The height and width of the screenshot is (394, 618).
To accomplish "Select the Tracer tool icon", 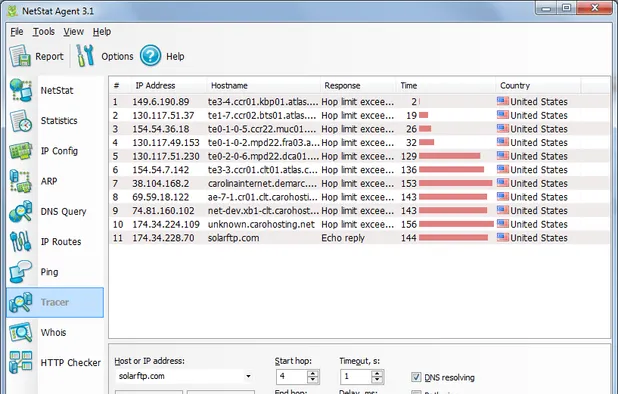I will coord(20,302).
